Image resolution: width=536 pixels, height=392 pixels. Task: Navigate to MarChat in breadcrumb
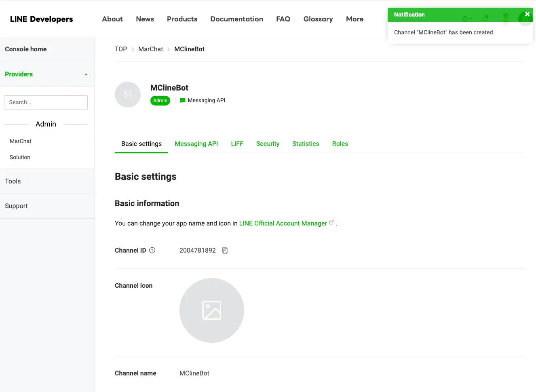tap(151, 49)
